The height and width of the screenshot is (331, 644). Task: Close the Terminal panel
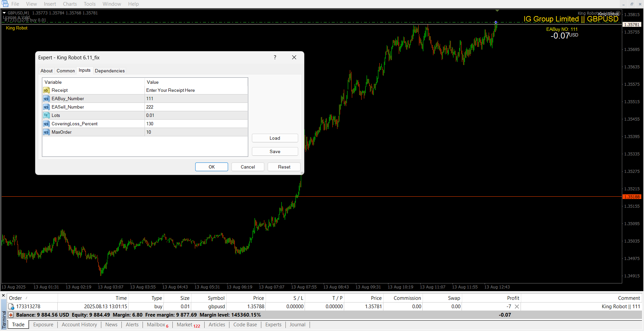point(3,295)
